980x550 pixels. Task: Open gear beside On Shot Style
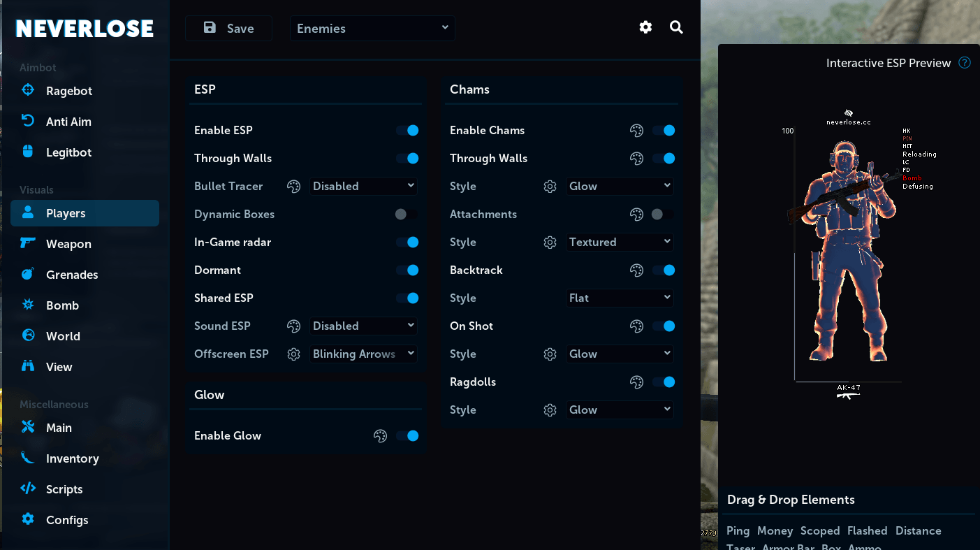click(550, 354)
